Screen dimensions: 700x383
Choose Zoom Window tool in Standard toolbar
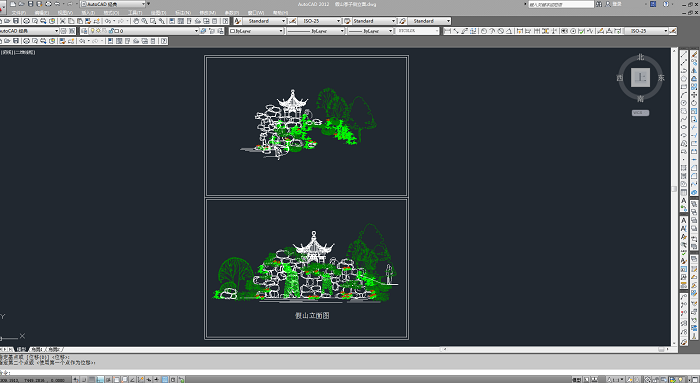(153, 21)
